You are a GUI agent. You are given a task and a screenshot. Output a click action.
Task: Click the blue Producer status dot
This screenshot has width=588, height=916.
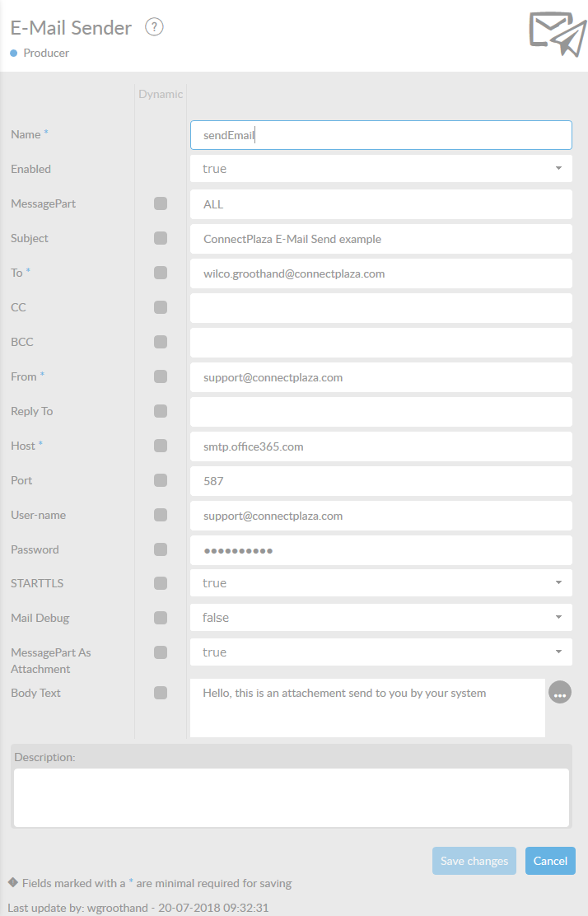pos(14,53)
